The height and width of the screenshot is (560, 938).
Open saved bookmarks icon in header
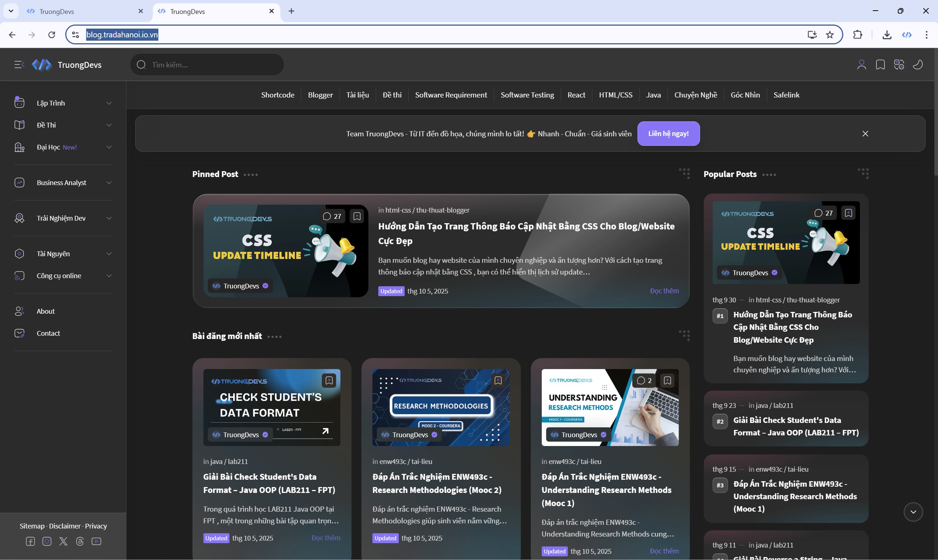coord(880,65)
